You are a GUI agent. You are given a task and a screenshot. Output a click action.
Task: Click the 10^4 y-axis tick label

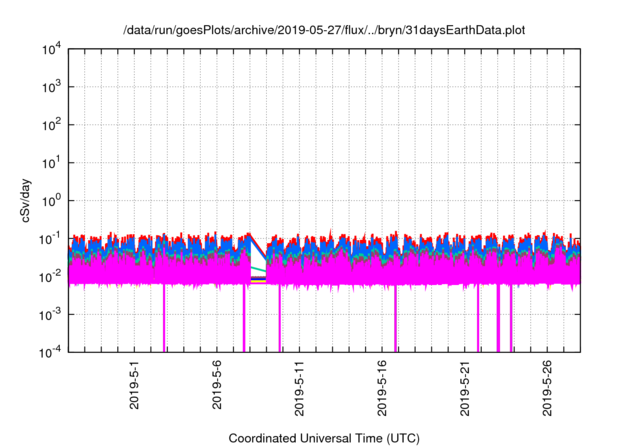(x=52, y=50)
